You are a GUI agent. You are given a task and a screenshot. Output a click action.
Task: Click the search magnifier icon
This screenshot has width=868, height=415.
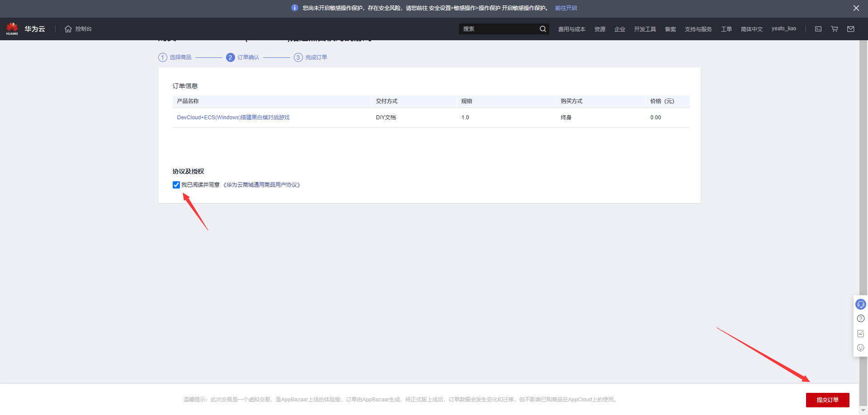pos(542,29)
